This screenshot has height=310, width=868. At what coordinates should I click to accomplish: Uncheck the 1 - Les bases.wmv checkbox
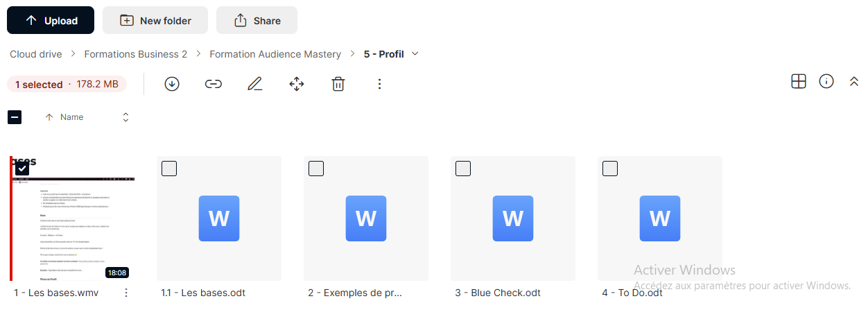click(x=22, y=168)
